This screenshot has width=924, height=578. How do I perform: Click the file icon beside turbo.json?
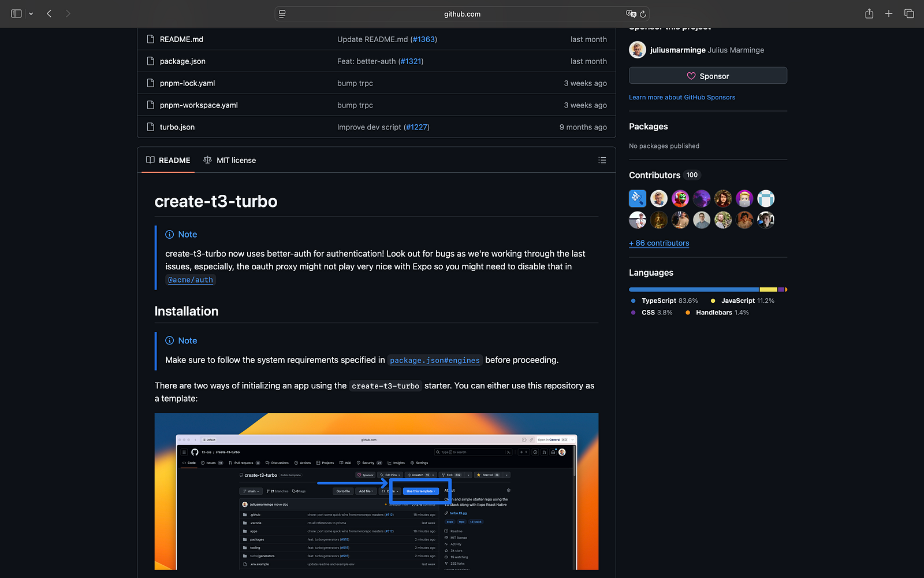tap(149, 127)
